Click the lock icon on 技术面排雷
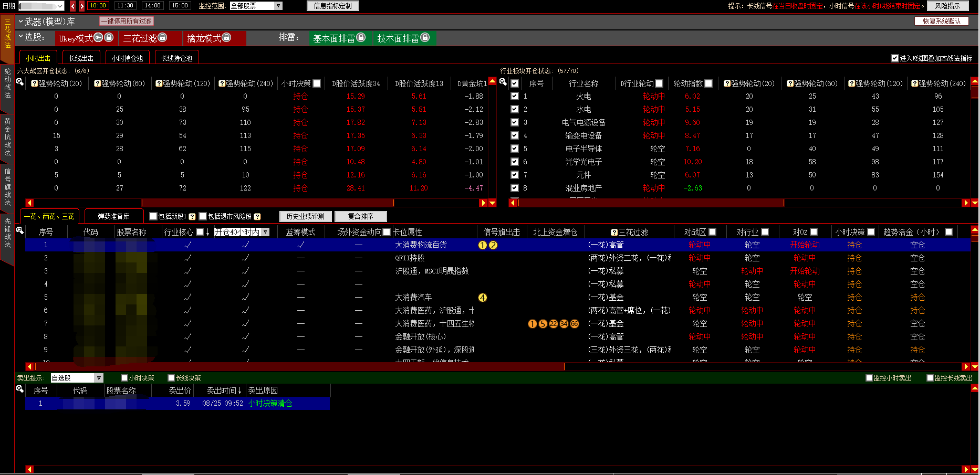 point(425,38)
